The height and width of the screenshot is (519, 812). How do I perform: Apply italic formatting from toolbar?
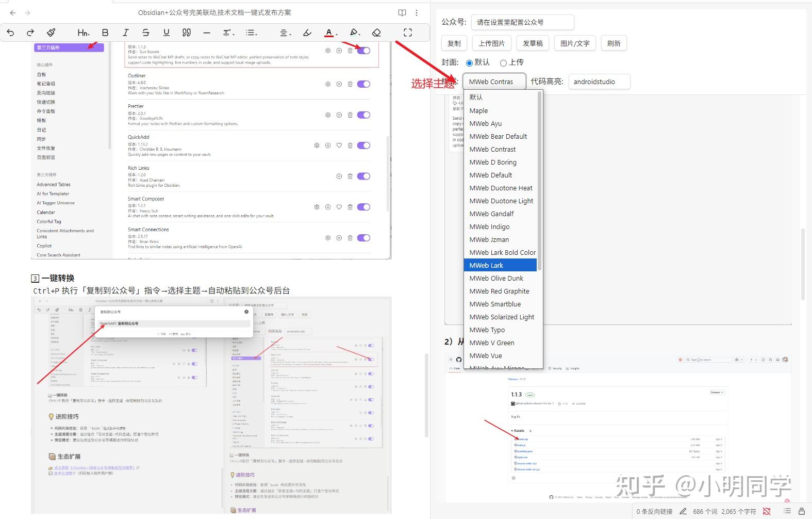click(x=125, y=33)
